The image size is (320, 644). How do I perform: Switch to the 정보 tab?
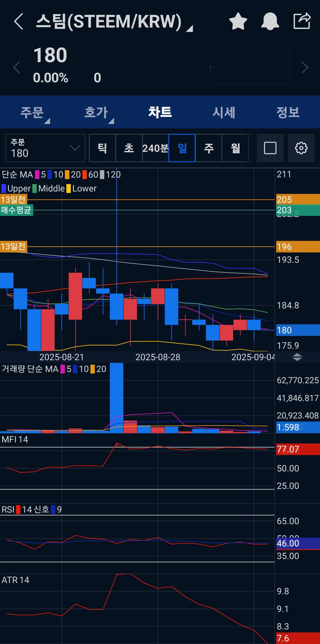point(288,112)
